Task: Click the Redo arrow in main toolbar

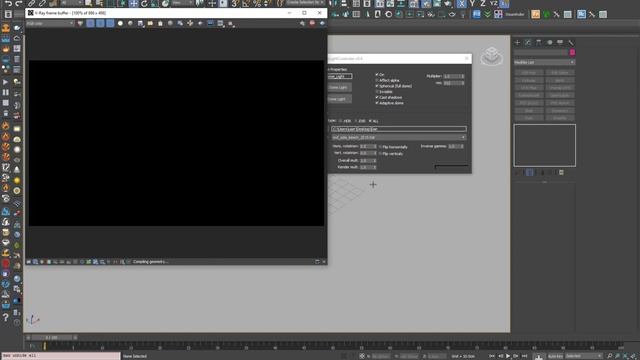Action: click(x=19, y=3)
